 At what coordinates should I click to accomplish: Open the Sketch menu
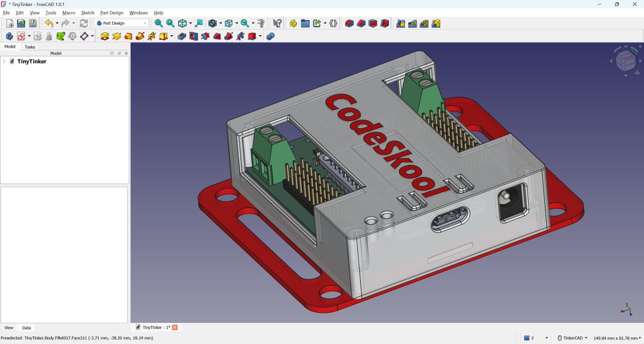point(87,12)
